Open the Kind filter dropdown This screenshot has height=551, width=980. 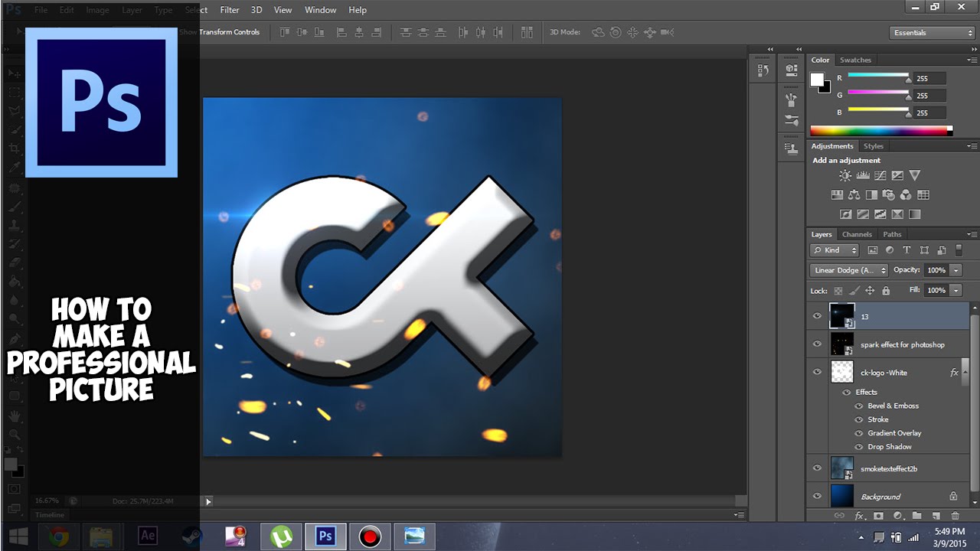coord(835,250)
